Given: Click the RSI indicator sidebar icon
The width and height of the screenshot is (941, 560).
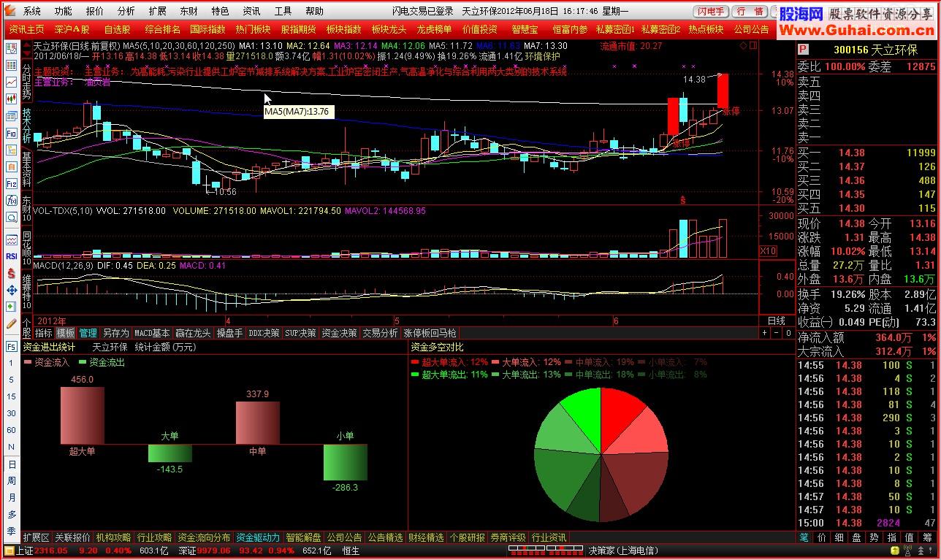Looking at the screenshot, I should coord(12,256).
